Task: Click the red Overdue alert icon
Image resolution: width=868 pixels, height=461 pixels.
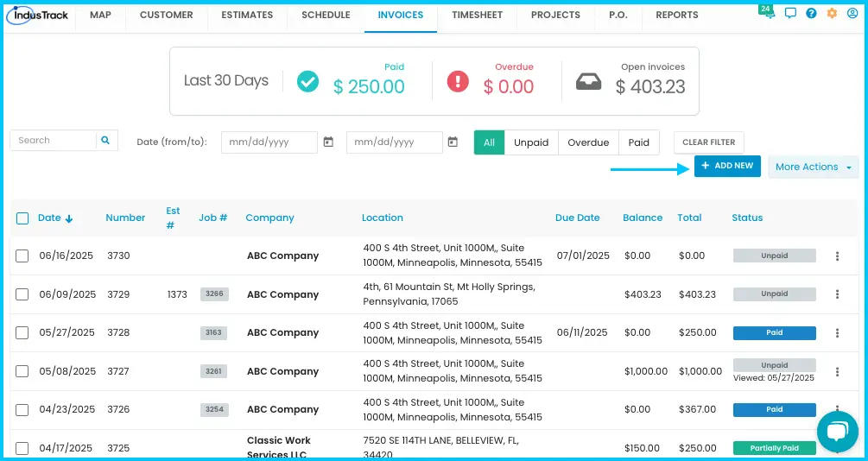Action: point(458,81)
